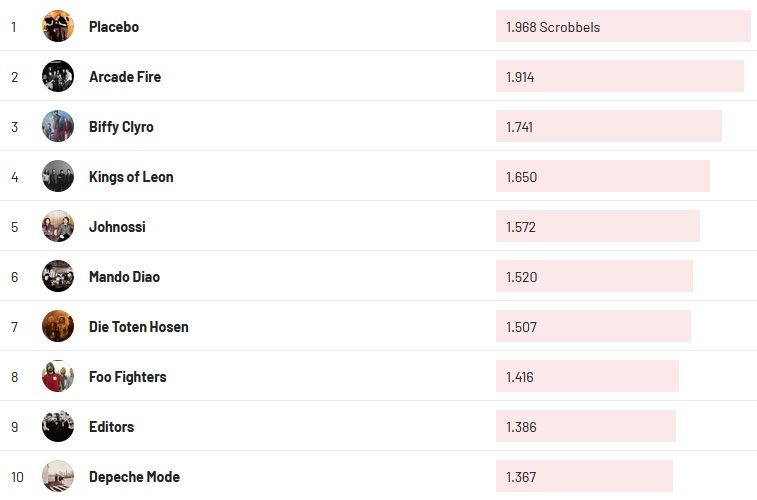The image size is (757, 500).
Task: Click the Biffy Clyro artist name
Action: 121,127
